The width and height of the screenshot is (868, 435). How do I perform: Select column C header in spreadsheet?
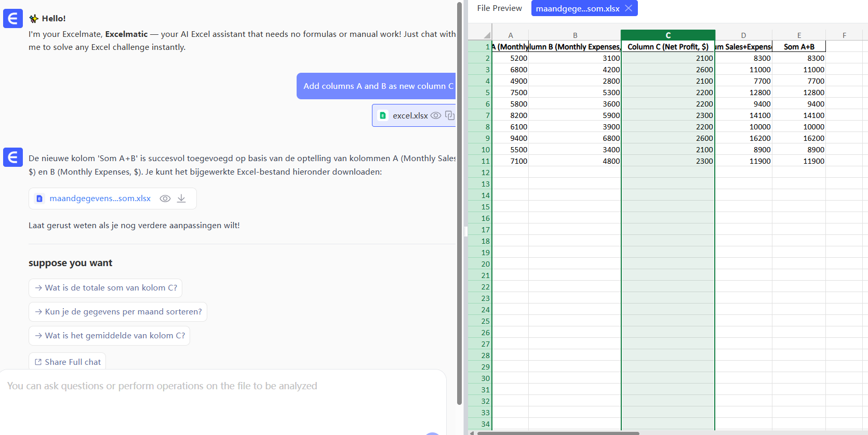[x=668, y=35]
